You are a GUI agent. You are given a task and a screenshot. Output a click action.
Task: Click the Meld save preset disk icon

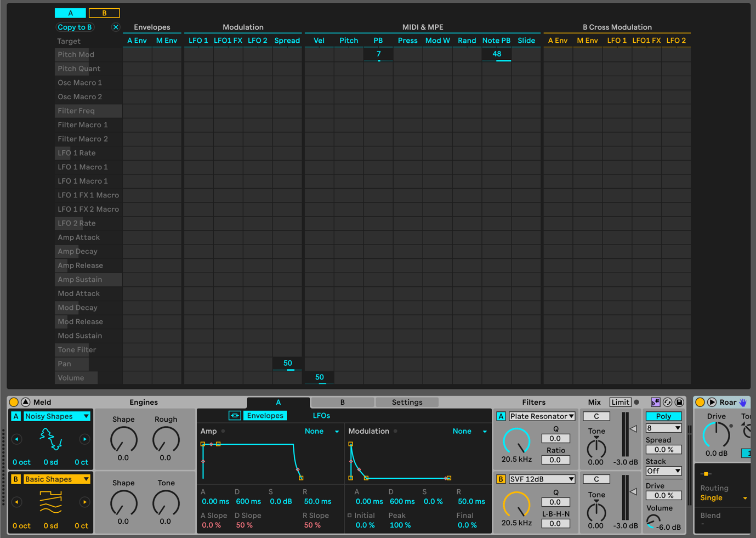[679, 402]
